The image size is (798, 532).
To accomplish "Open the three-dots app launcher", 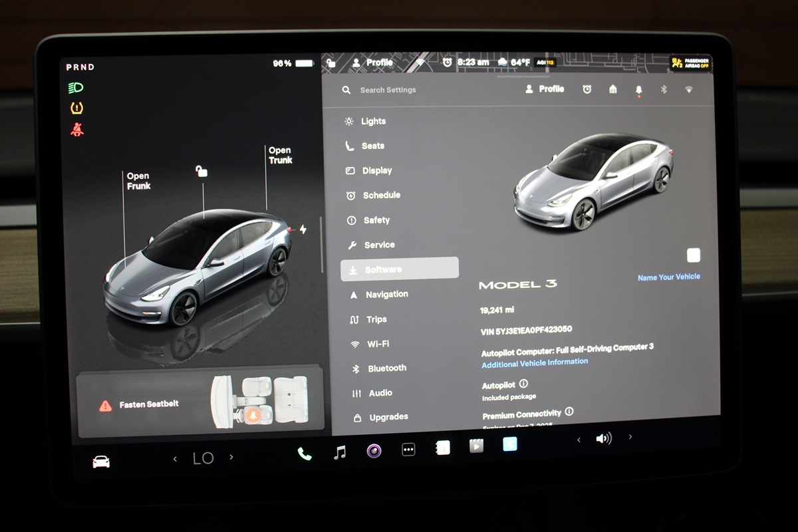I will coord(408,450).
